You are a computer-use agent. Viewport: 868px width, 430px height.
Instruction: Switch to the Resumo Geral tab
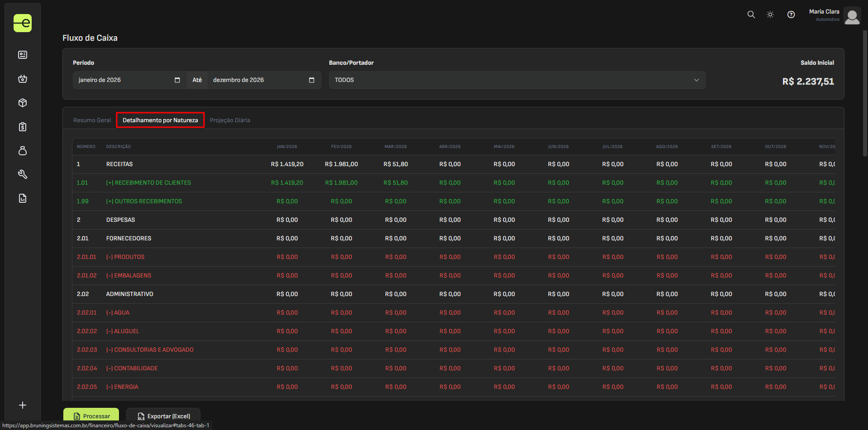[x=92, y=120]
